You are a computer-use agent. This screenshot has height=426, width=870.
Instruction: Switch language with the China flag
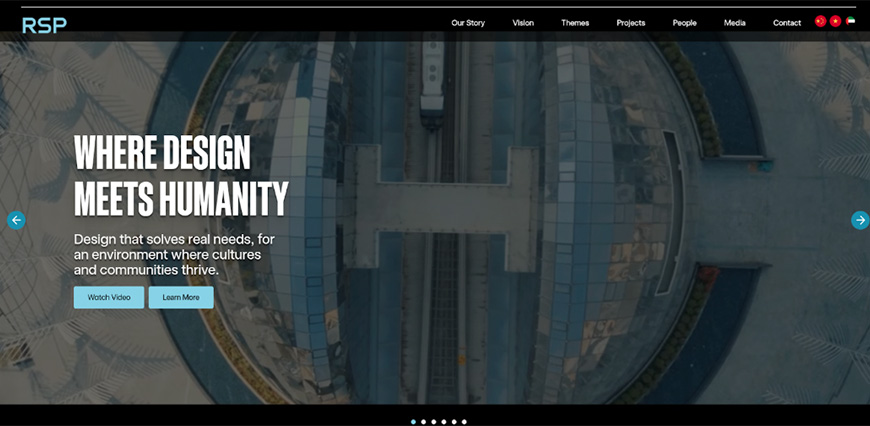(x=821, y=21)
